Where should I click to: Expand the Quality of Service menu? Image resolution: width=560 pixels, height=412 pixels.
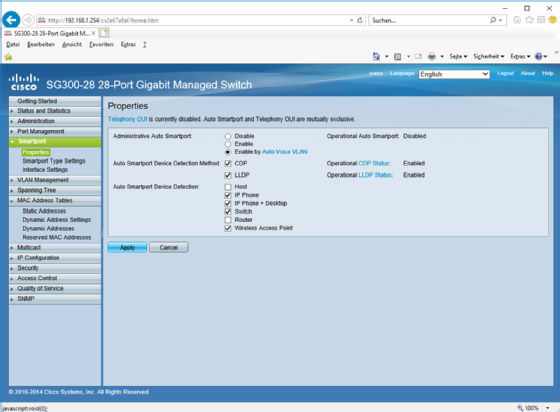pos(55,288)
